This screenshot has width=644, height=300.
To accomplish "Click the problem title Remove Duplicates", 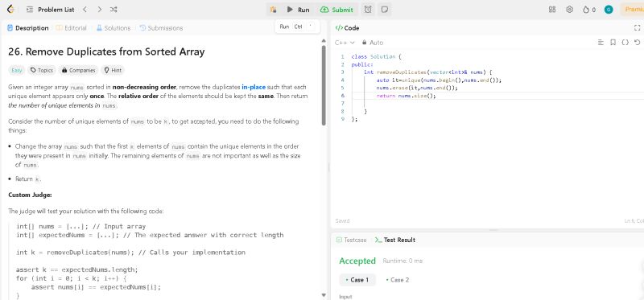I will [106, 51].
